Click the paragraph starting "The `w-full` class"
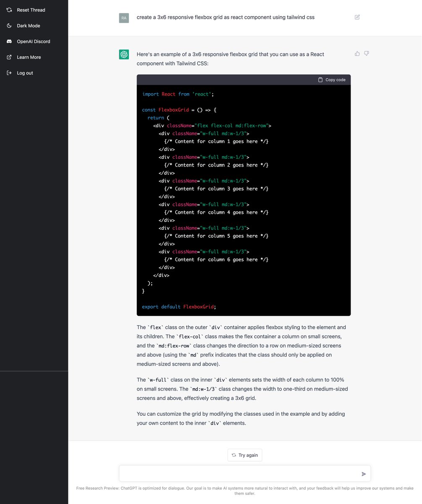Screen dimensions: 422x504 242,389
